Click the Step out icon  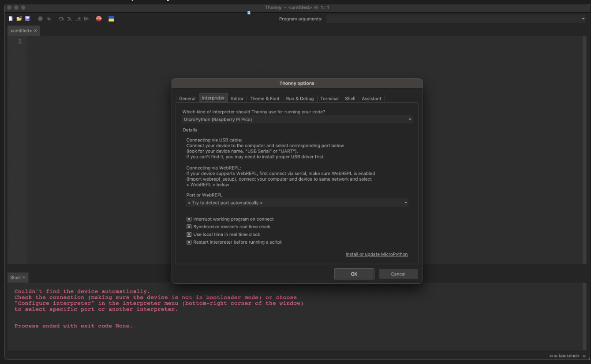[78, 19]
